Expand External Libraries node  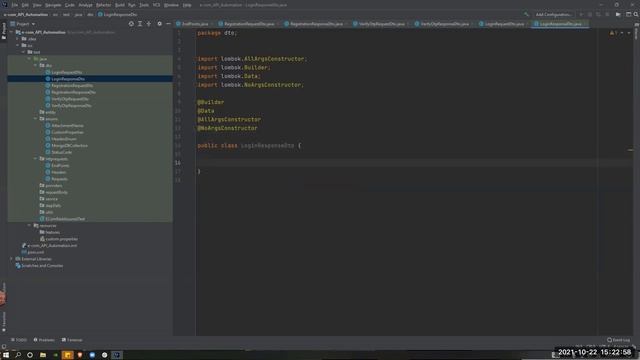(11, 259)
